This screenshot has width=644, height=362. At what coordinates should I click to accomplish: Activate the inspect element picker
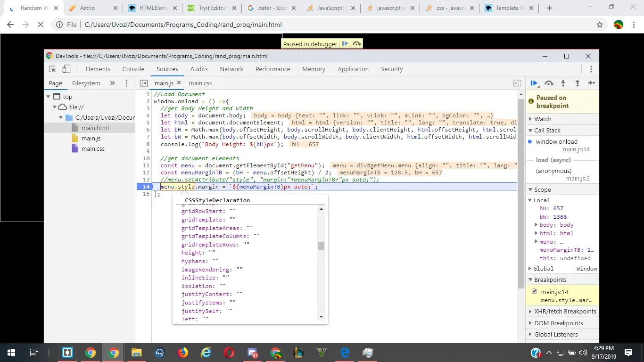click(x=52, y=69)
